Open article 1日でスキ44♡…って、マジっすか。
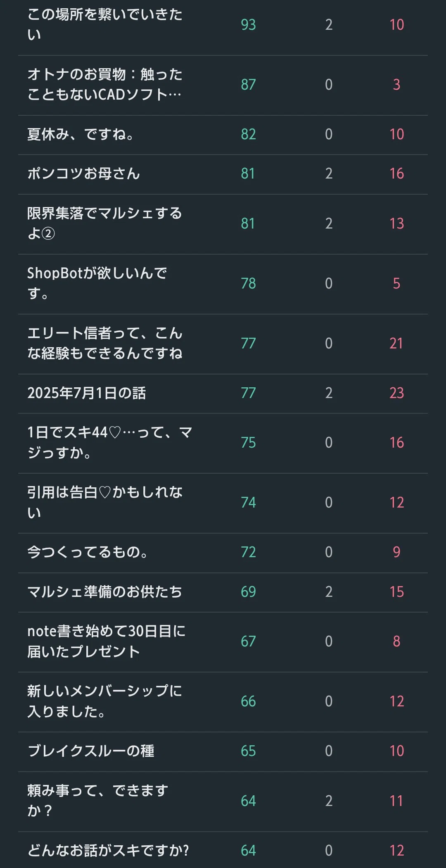The width and height of the screenshot is (446, 868). click(110, 443)
